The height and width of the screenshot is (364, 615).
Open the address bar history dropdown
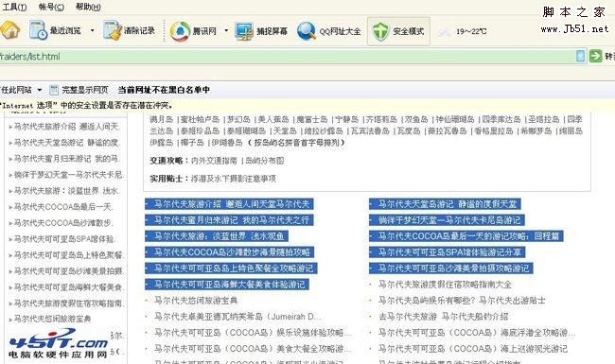click(581, 56)
